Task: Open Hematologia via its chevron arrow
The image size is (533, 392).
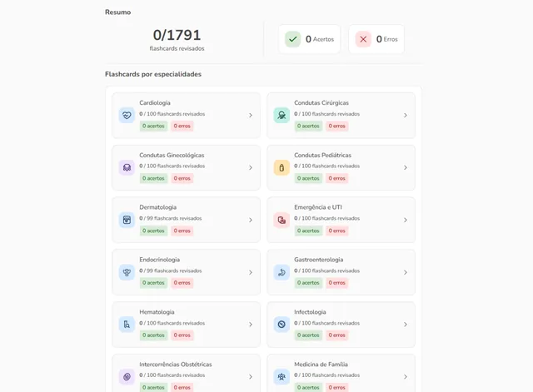Action: [251, 325]
